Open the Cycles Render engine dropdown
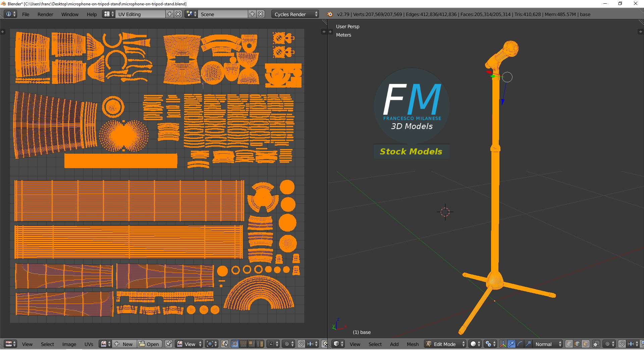Screen dimensions: 644x350 (295, 14)
